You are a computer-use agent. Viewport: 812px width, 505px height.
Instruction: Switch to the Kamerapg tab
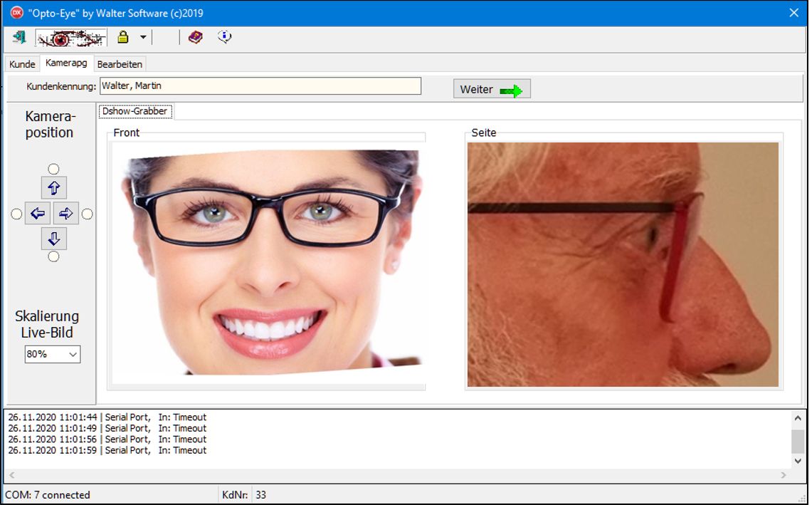[66, 63]
